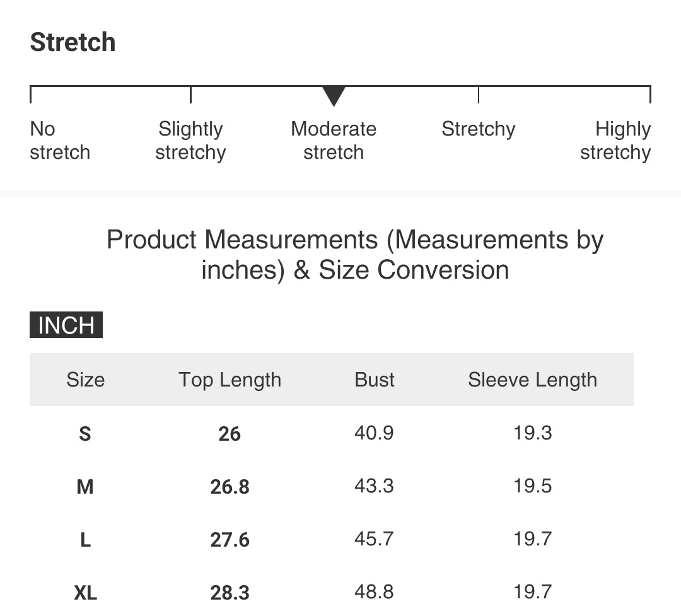Click the Highly stretchy label

pos(615,141)
